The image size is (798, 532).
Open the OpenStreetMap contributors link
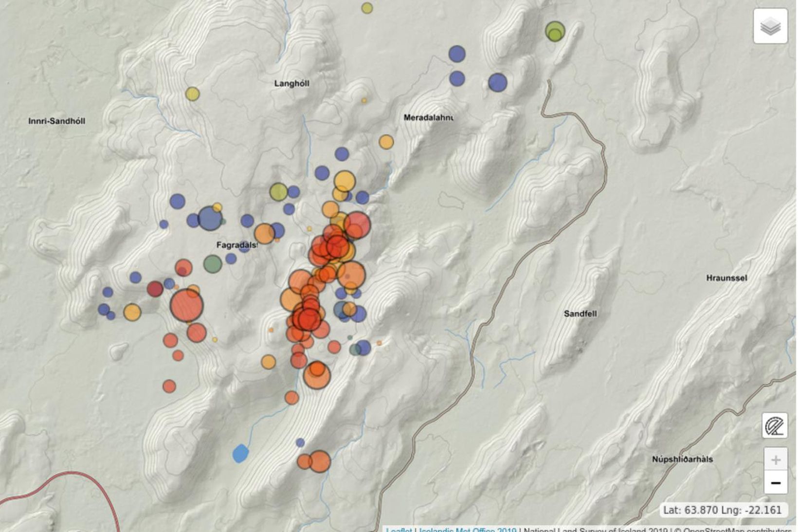(x=737, y=530)
